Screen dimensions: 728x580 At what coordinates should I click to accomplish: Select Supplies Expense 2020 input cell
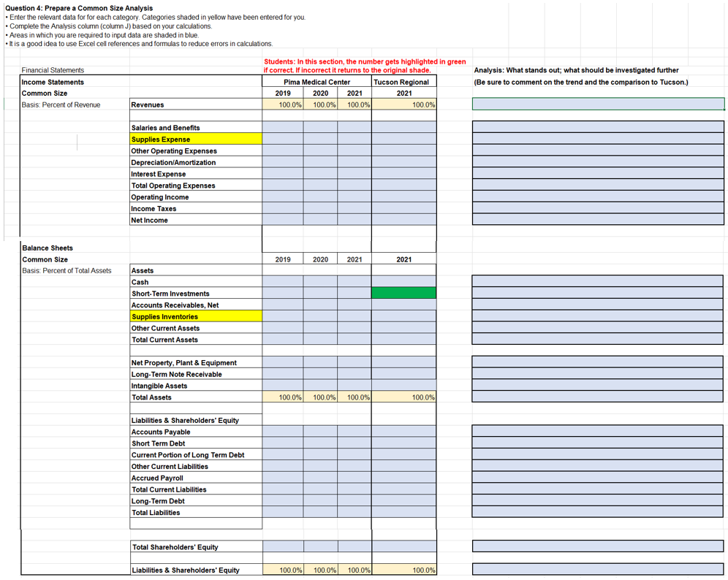(x=320, y=139)
